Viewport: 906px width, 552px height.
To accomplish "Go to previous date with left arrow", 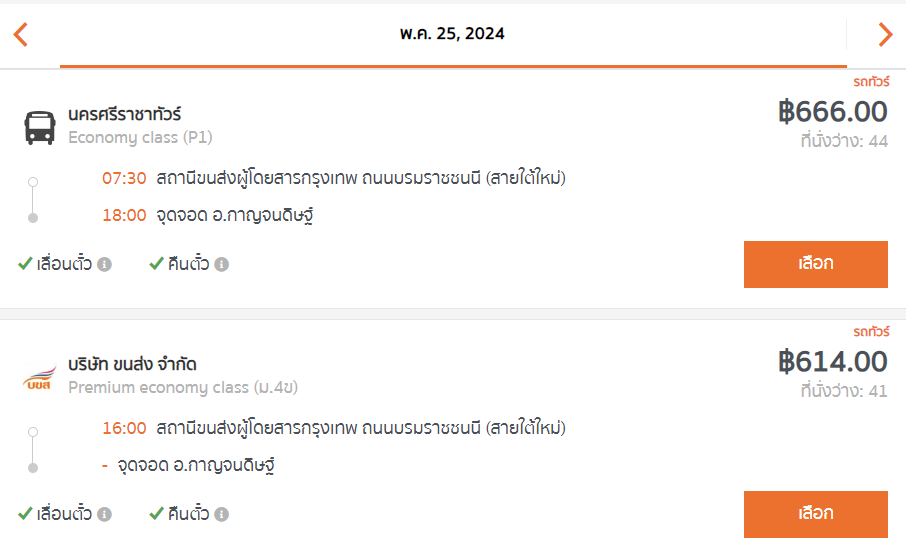I will (x=21, y=34).
